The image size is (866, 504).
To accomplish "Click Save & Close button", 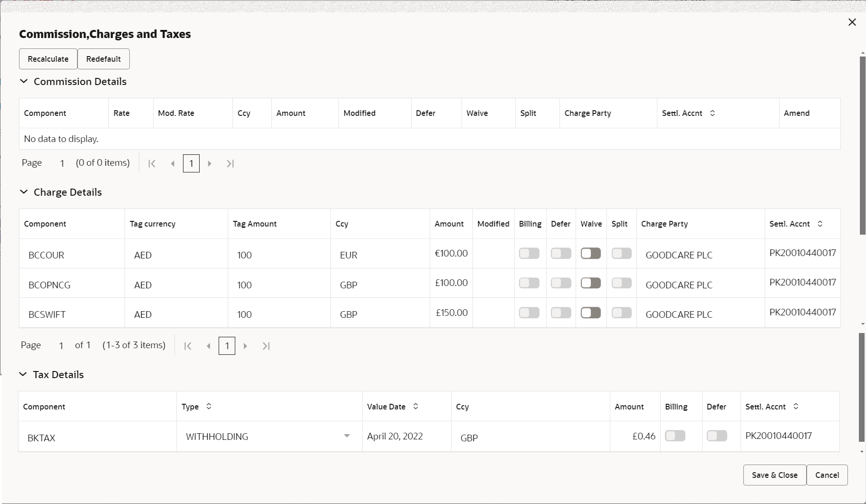I will tap(775, 475).
